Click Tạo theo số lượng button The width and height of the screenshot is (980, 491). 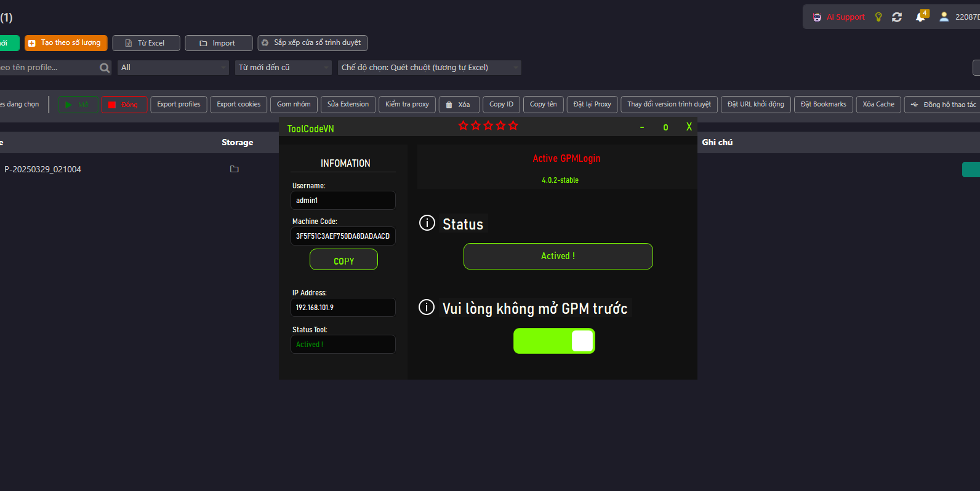[x=66, y=43]
